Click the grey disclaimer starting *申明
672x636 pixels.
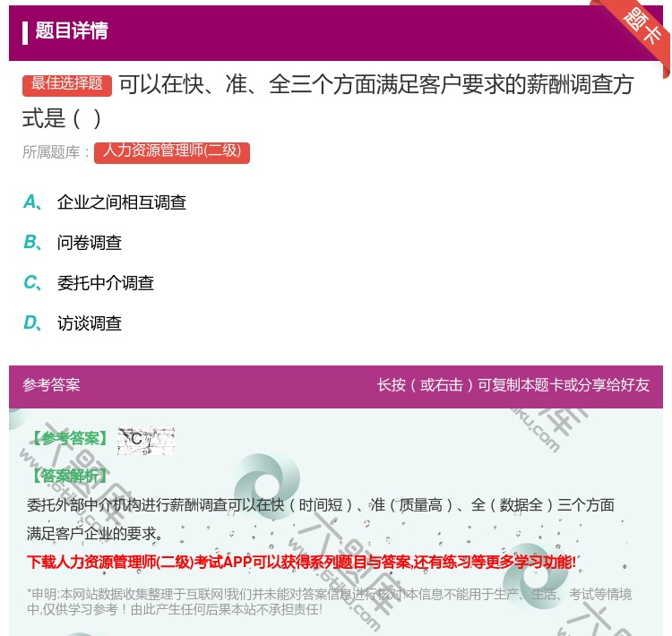point(329,602)
